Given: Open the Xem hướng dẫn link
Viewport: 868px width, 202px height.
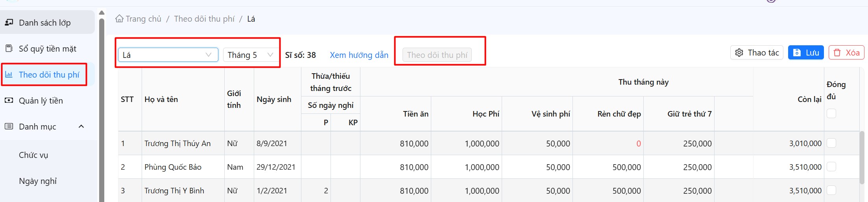Looking at the screenshot, I should pyautogui.click(x=359, y=55).
